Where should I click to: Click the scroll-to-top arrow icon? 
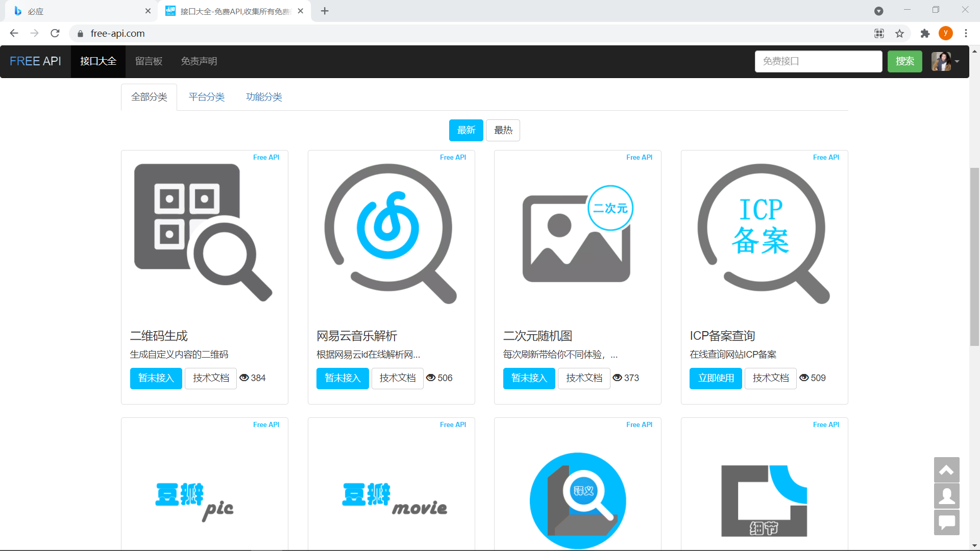coord(946,470)
